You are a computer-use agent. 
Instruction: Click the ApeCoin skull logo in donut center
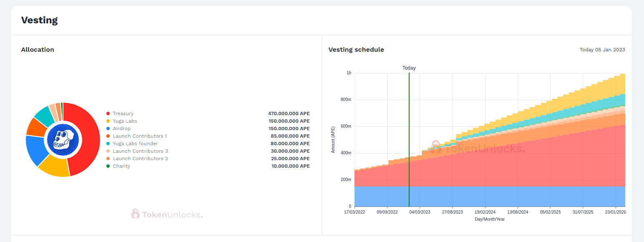[x=63, y=140]
